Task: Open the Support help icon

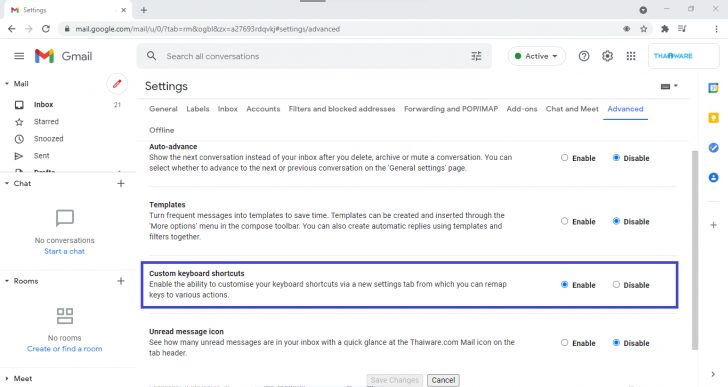Action: click(x=584, y=56)
